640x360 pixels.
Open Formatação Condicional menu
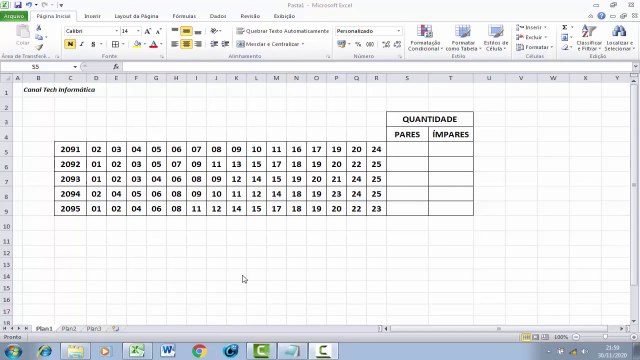tap(425, 38)
